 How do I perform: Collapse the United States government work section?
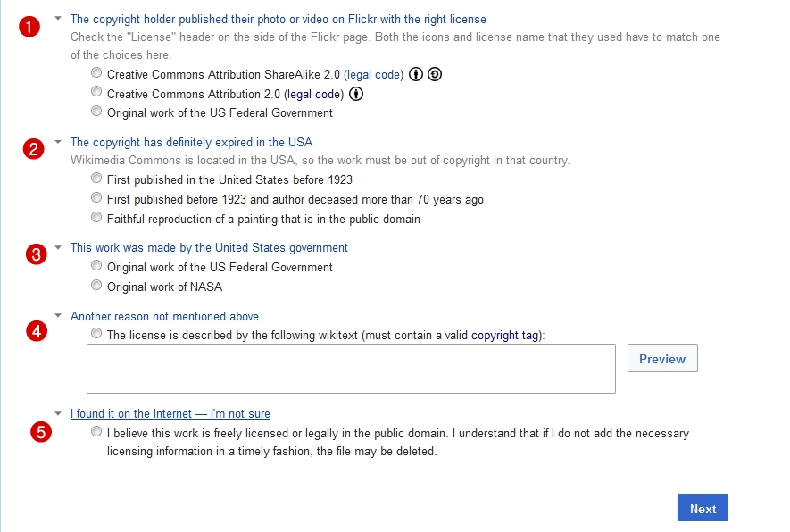tap(58, 247)
